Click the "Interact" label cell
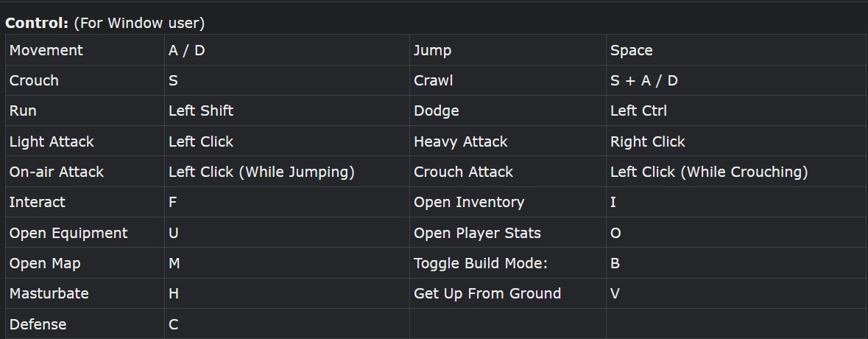This screenshot has height=339, width=868. click(38, 202)
